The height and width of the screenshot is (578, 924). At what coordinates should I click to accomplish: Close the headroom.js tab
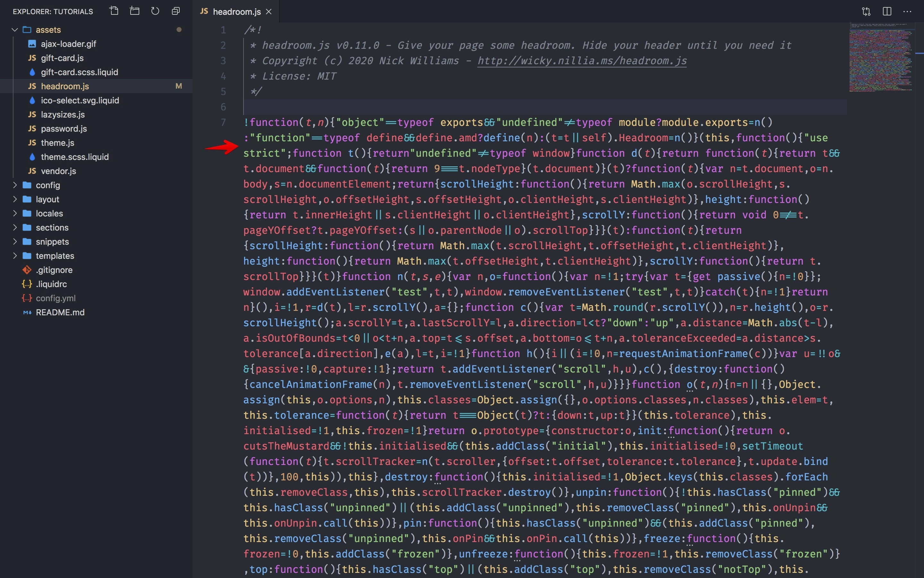269,12
